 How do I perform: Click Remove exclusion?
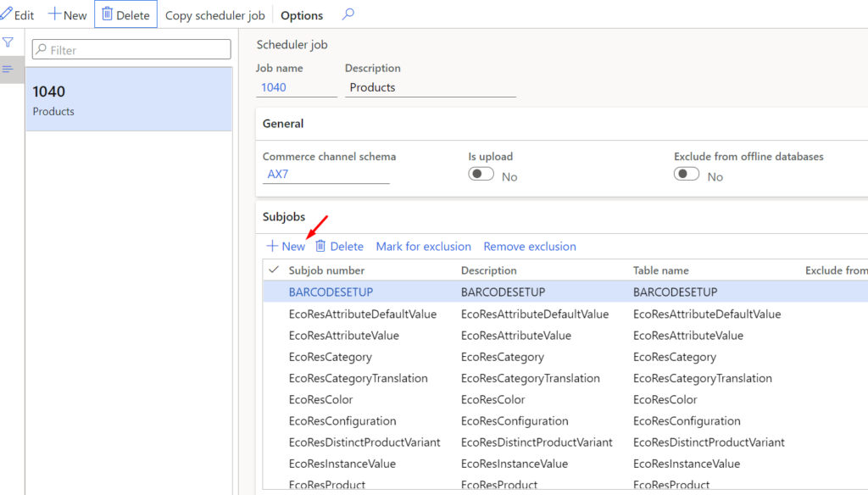click(530, 247)
